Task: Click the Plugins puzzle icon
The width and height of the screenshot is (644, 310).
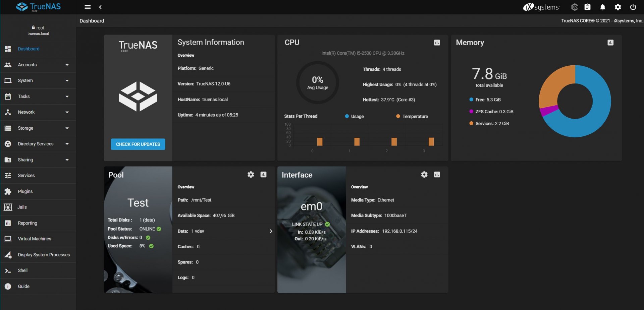Action: click(8, 191)
